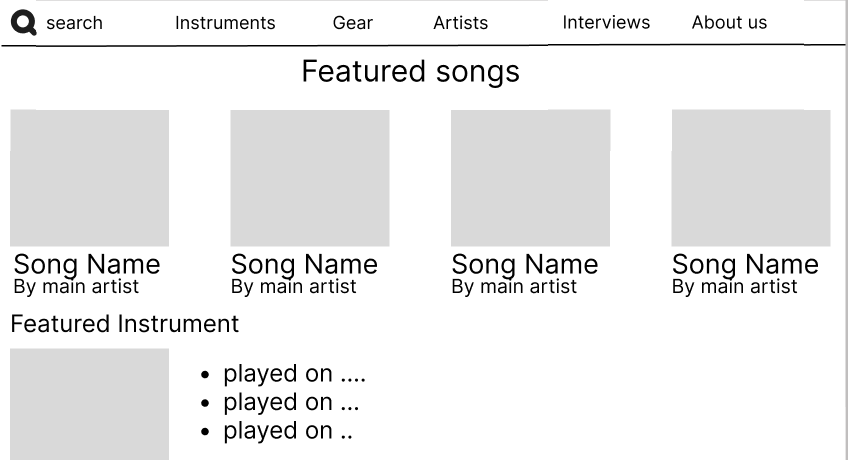The height and width of the screenshot is (460, 848).
Task: Select the first featured song thumbnail
Action: click(x=90, y=178)
